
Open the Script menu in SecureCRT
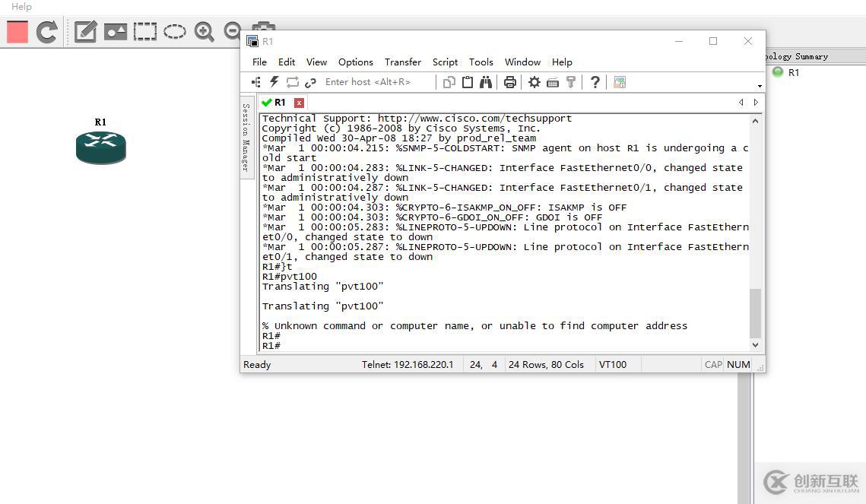tap(445, 62)
